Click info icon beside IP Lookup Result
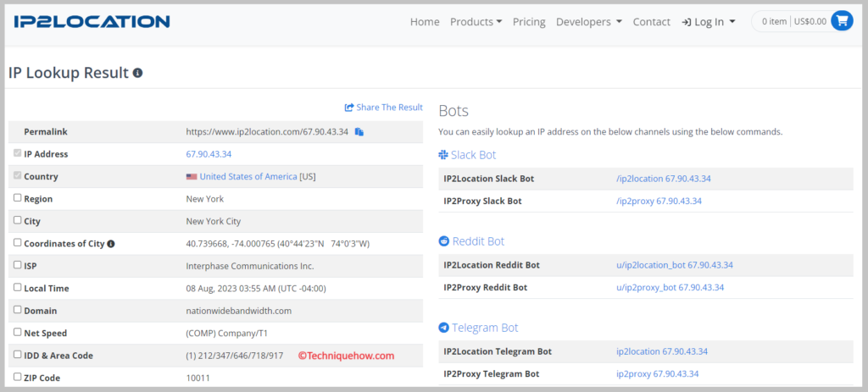The height and width of the screenshot is (392, 868). (x=138, y=73)
